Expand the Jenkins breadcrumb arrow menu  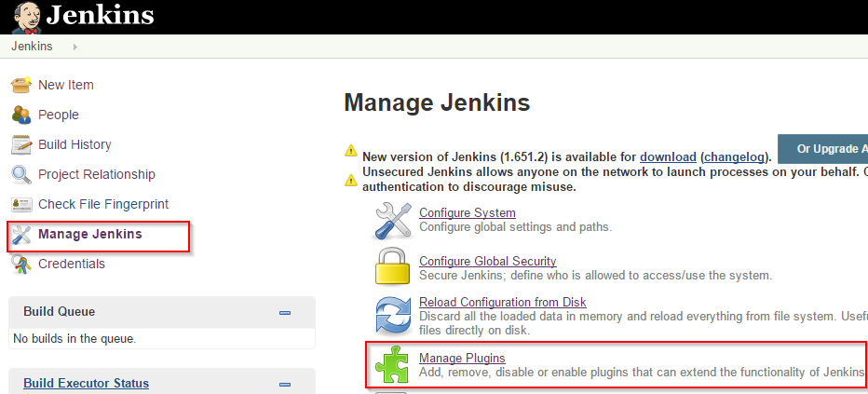coord(75,47)
